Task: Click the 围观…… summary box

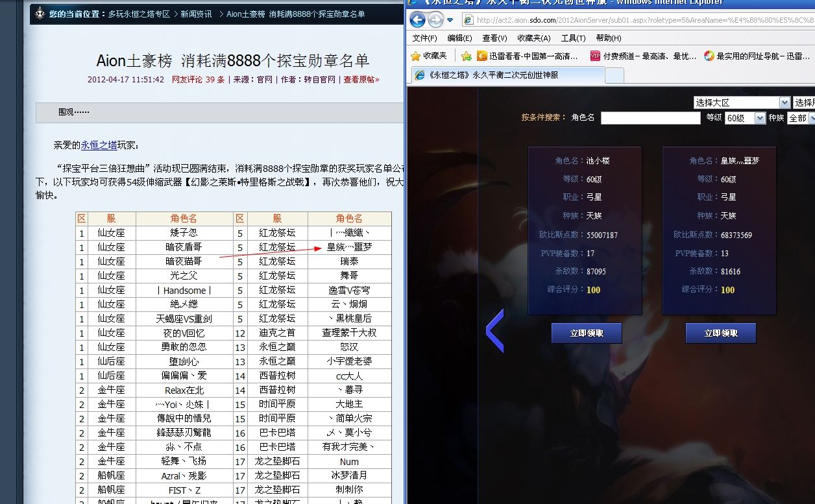Action: (219, 112)
